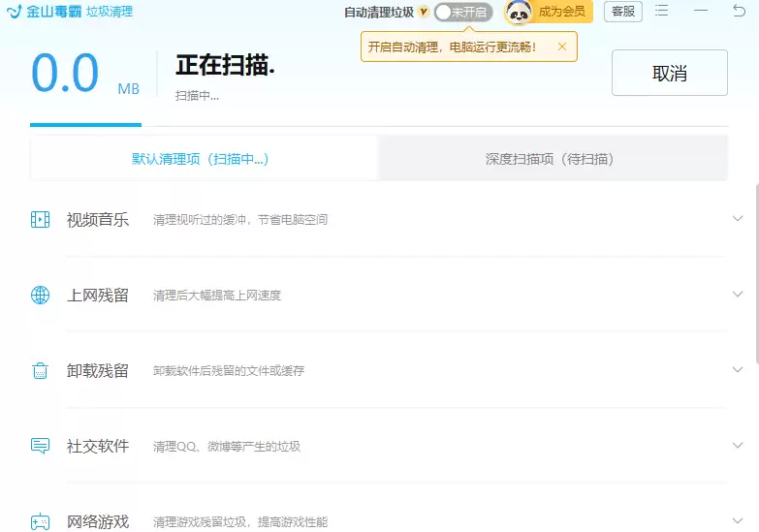
Task: Click the vertical scrollbar thumb
Action: (757, 273)
